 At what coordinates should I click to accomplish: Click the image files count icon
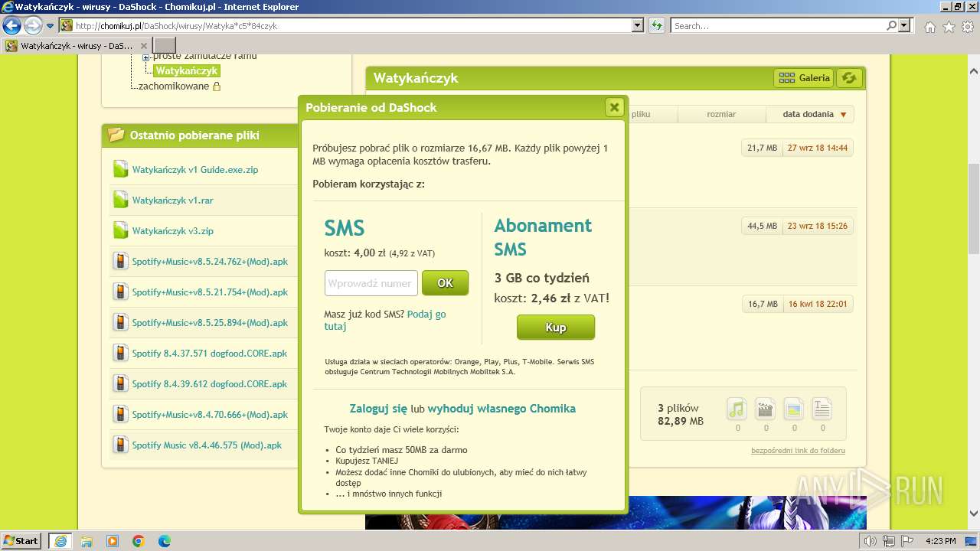click(793, 409)
